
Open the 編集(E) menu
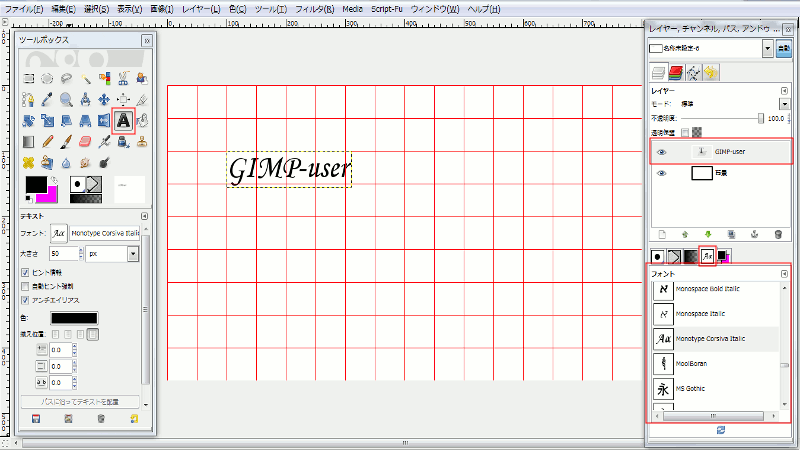coord(63,9)
